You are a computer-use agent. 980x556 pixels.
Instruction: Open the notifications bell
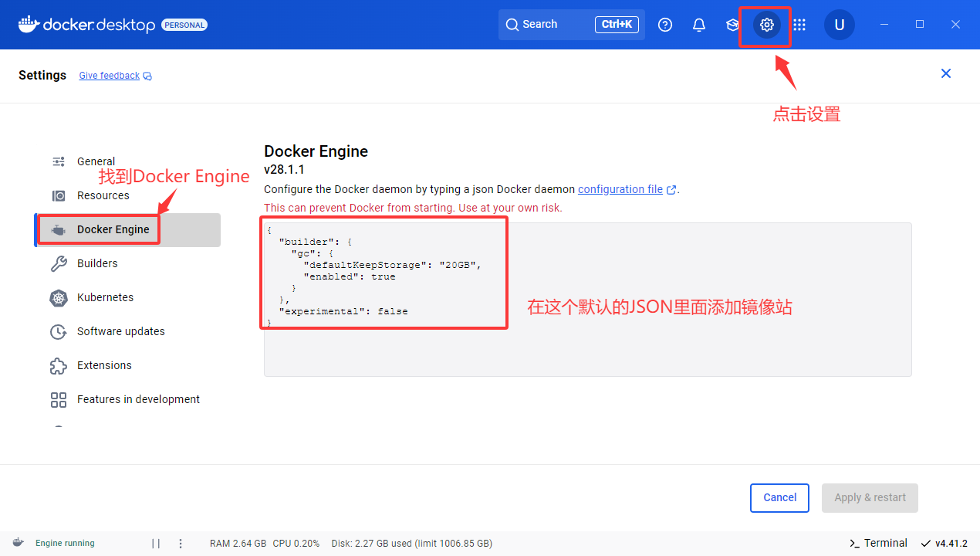[x=699, y=25]
